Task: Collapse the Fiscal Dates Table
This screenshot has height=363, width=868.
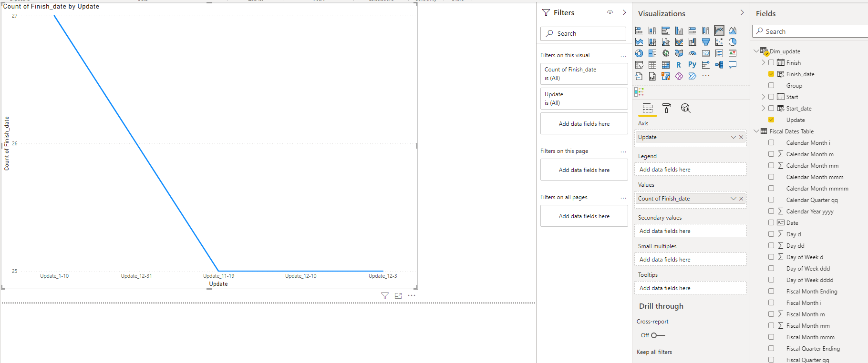Action: click(x=756, y=131)
